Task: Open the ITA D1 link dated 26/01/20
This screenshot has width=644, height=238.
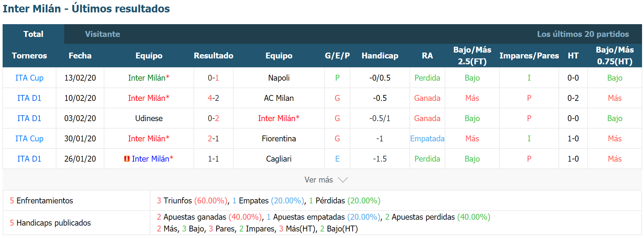Action: [29, 159]
